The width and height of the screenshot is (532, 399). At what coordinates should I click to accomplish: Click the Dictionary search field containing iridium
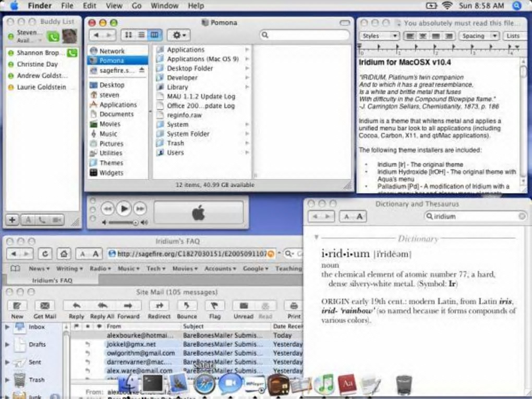coord(475,216)
